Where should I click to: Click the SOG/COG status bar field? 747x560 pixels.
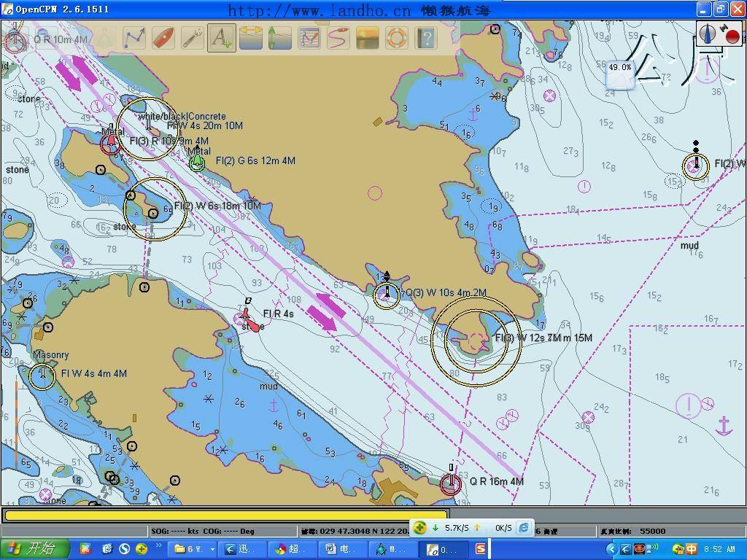[223, 531]
